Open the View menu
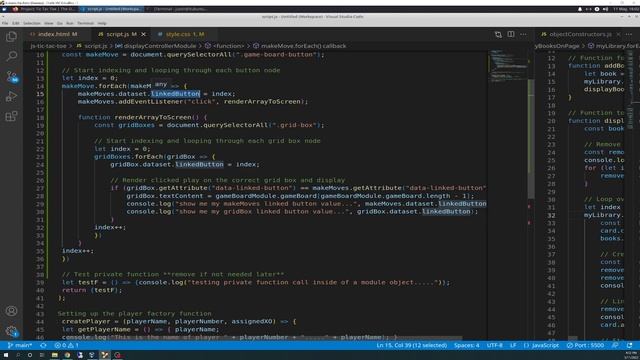 tap(49, 23)
